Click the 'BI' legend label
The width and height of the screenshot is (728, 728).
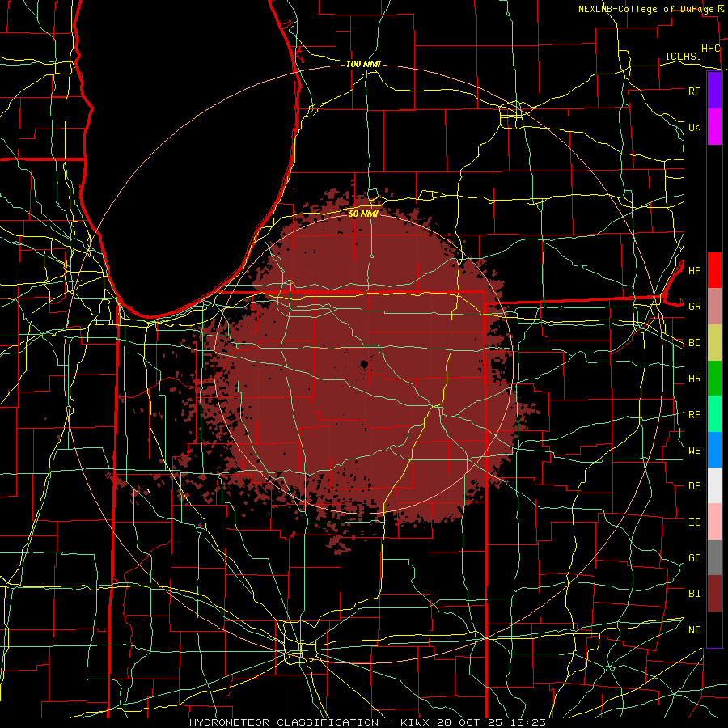click(x=694, y=594)
